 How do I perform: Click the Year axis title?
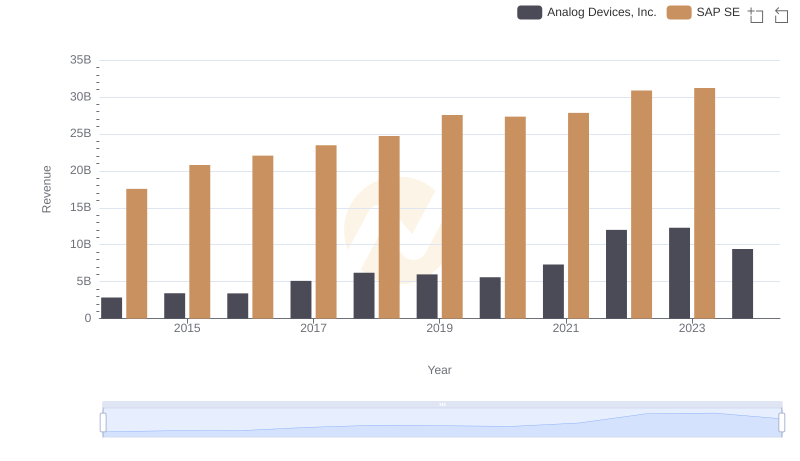(x=439, y=370)
